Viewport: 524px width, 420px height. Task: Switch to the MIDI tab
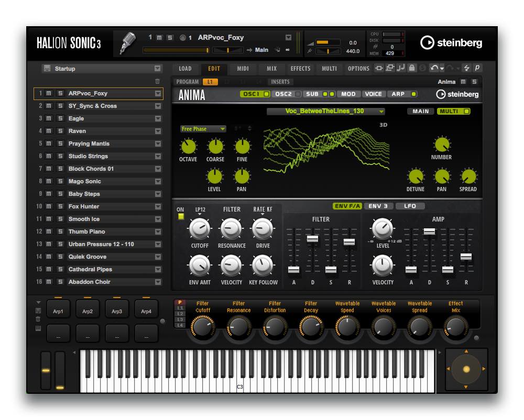[x=243, y=69]
